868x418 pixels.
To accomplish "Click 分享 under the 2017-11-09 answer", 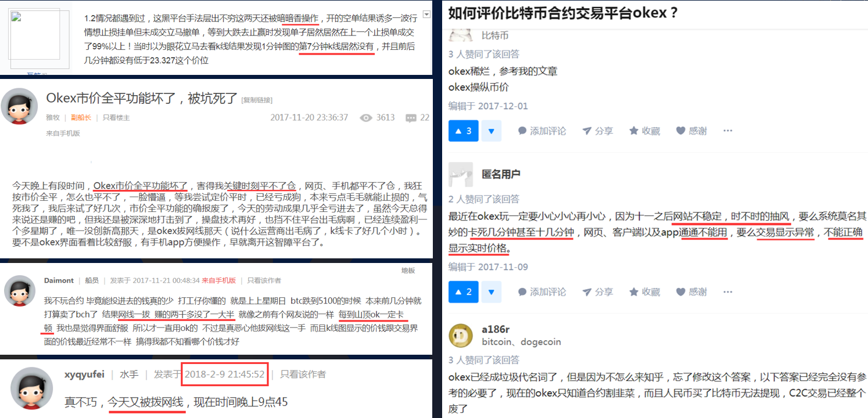I will tap(597, 291).
